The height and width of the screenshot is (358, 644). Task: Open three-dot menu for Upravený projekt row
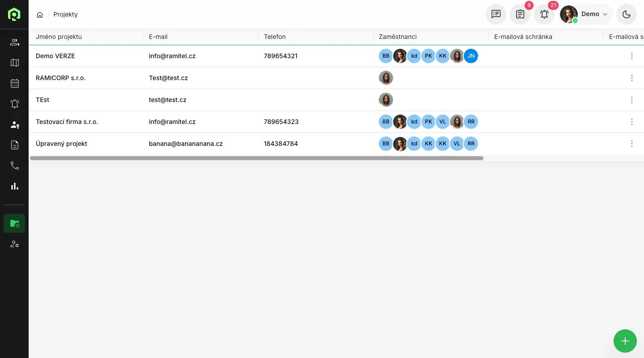pyautogui.click(x=632, y=144)
